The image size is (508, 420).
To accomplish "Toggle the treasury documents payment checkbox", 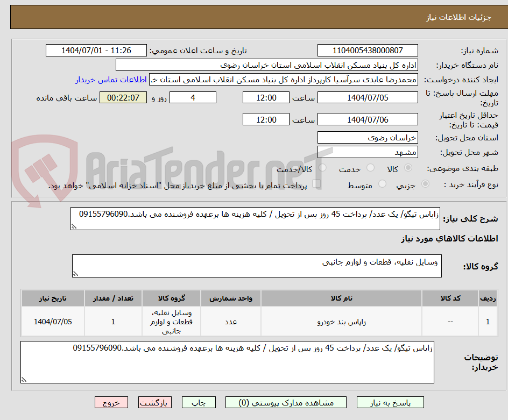I will [317, 183].
